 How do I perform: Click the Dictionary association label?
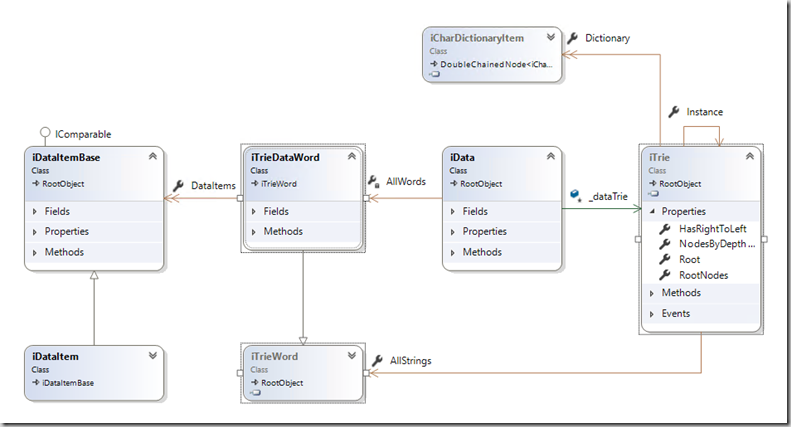pyautogui.click(x=607, y=38)
